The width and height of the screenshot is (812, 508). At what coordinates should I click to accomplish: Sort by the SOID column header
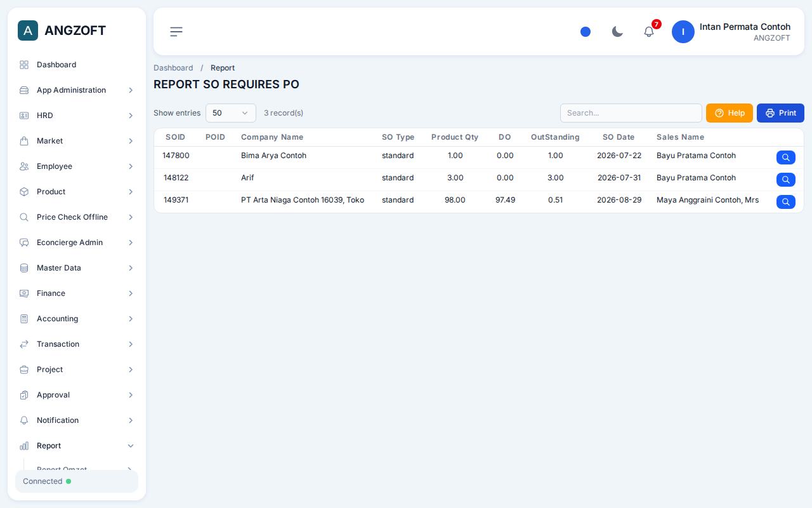pyautogui.click(x=175, y=137)
